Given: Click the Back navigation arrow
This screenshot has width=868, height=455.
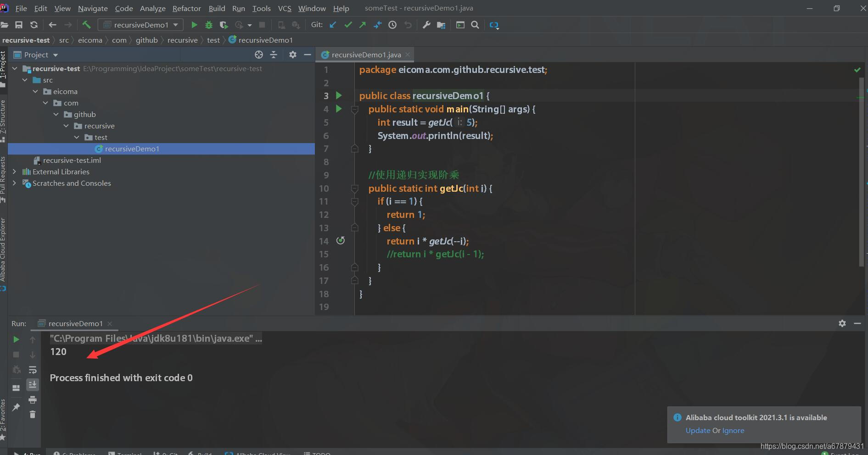Looking at the screenshot, I should [x=52, y=25].
